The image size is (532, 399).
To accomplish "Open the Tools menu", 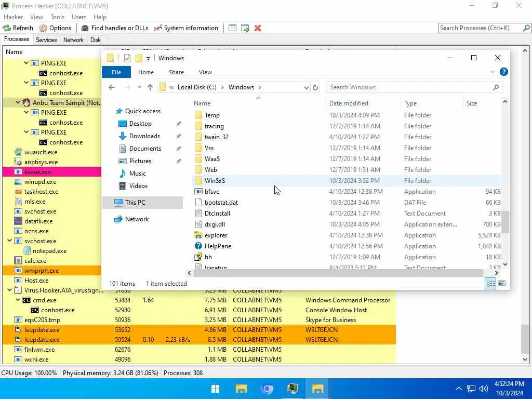I will click(57, 17).
